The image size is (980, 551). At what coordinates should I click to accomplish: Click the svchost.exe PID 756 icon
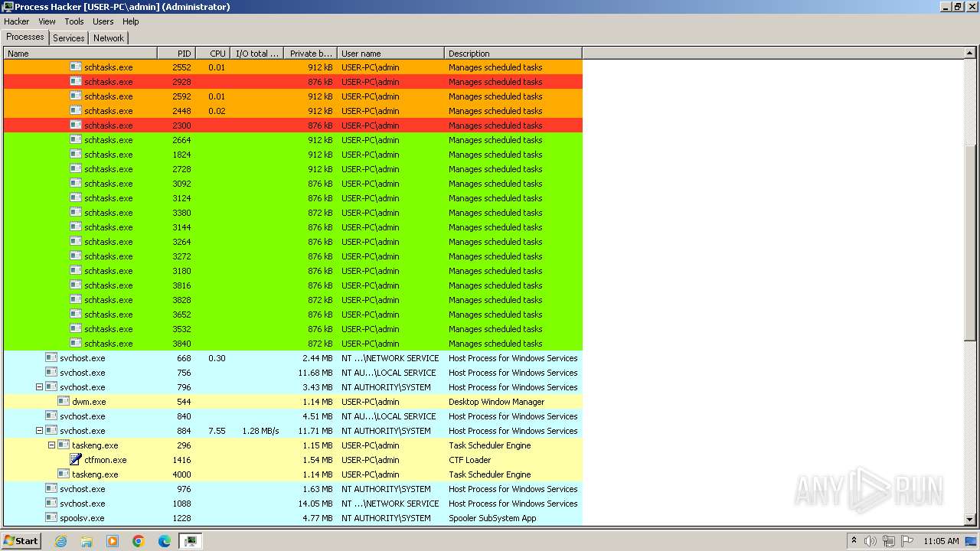pyautogui.click(x=51, y=372)
